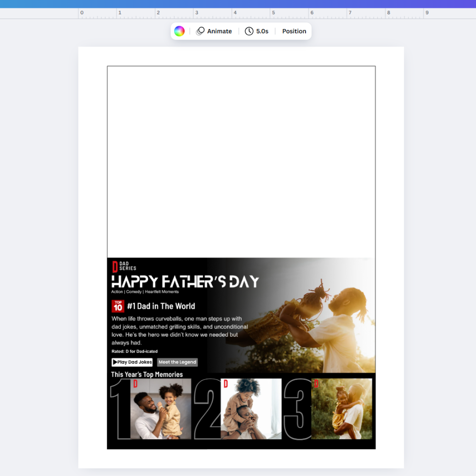The width and height of the screenshot is (476, 476).
Task: Select memory photo 3 of dad hugging child outdoors
Action: [x=341, y=408]
